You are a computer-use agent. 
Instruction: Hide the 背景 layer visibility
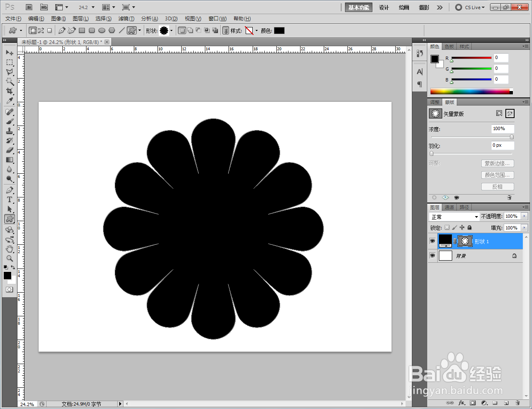(432, 256)
